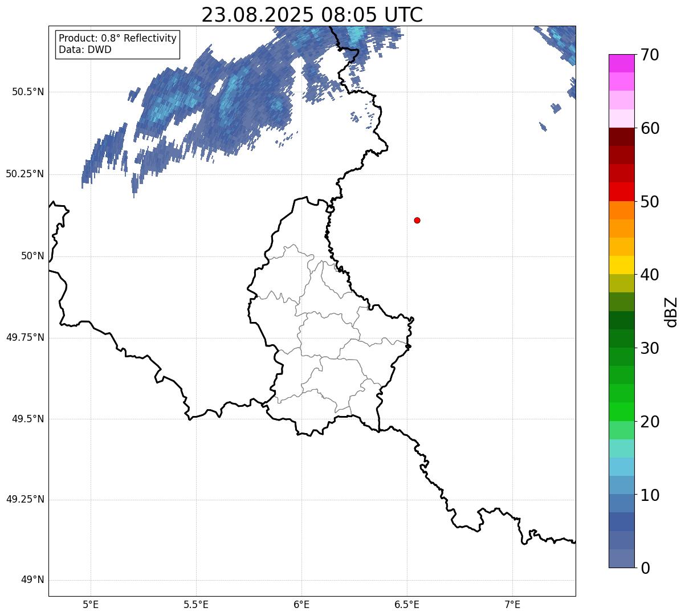Click the red station marker dot
Image resolution: width=685 pixels, height=616 pixels.
[x=417, y=220]
